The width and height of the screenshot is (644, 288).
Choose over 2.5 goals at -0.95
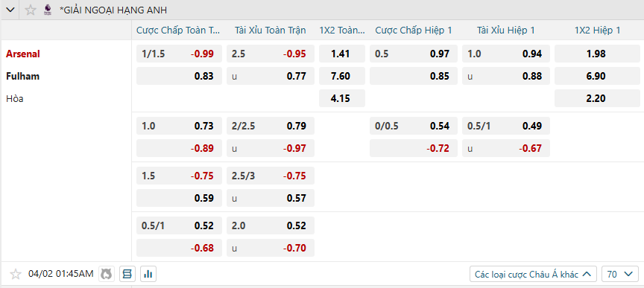pyautogui.click(x=271, y=54)
